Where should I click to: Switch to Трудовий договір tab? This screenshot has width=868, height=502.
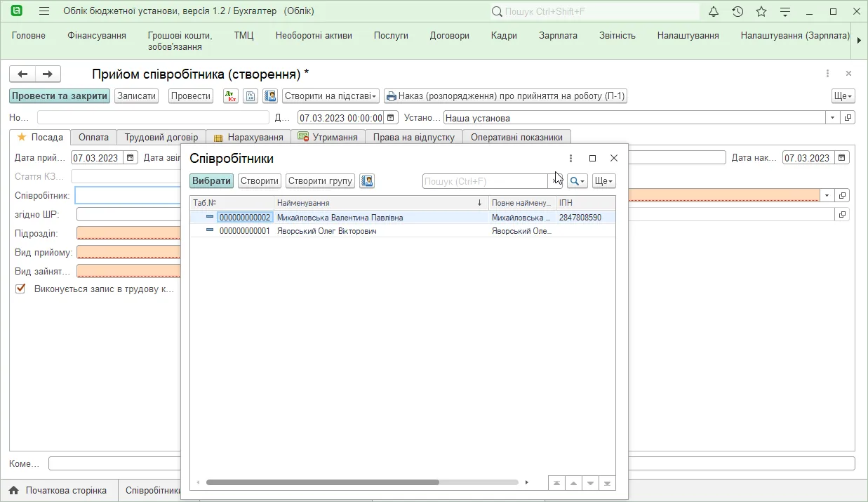click(161, 138)
